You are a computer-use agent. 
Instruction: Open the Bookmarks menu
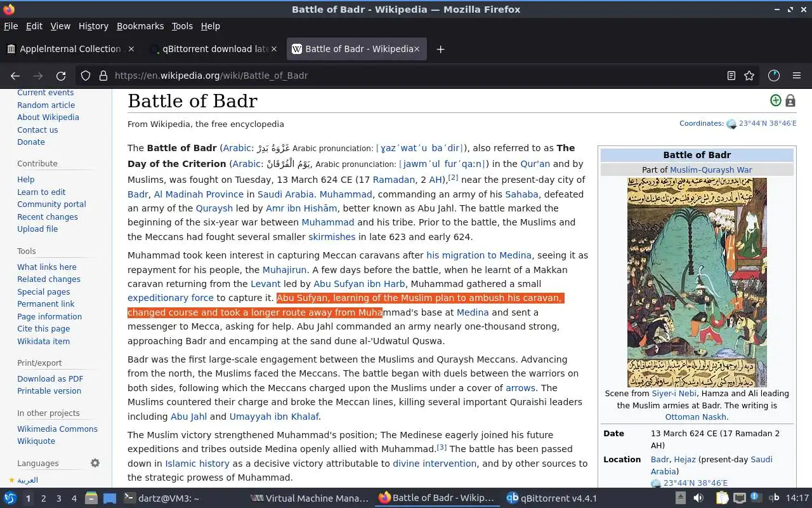coord(140,26)
